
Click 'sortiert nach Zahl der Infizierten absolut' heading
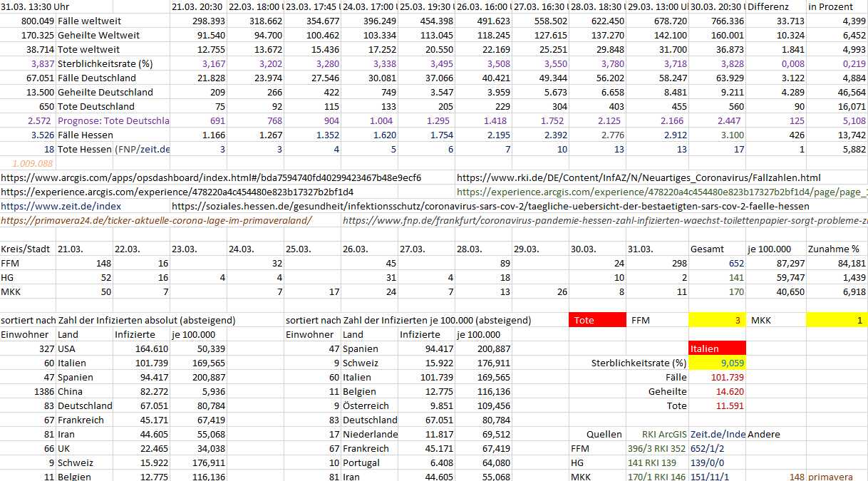click(118, 320)
